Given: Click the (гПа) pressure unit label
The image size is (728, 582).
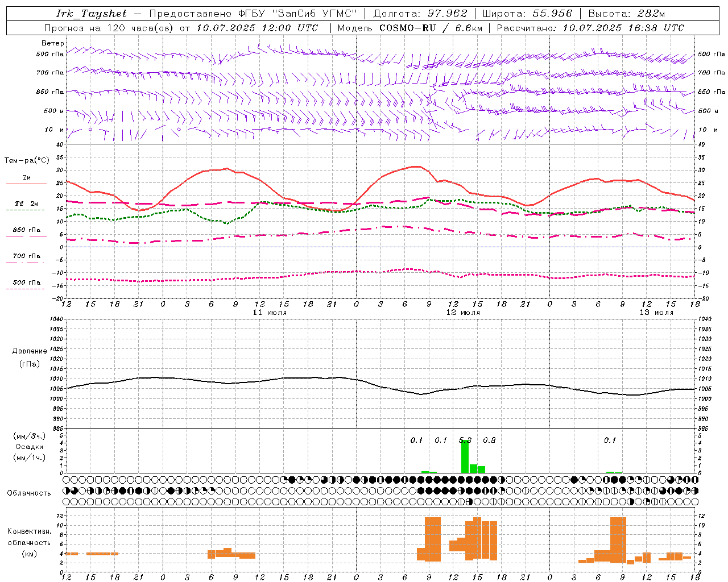Looking at the screenshot, I should [x=29, y=364].
